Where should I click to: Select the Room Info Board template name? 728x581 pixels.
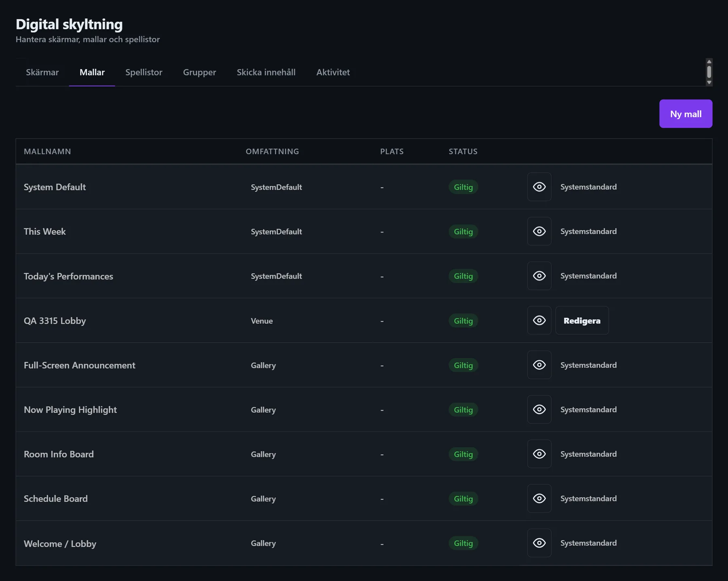tap(59, 454)
